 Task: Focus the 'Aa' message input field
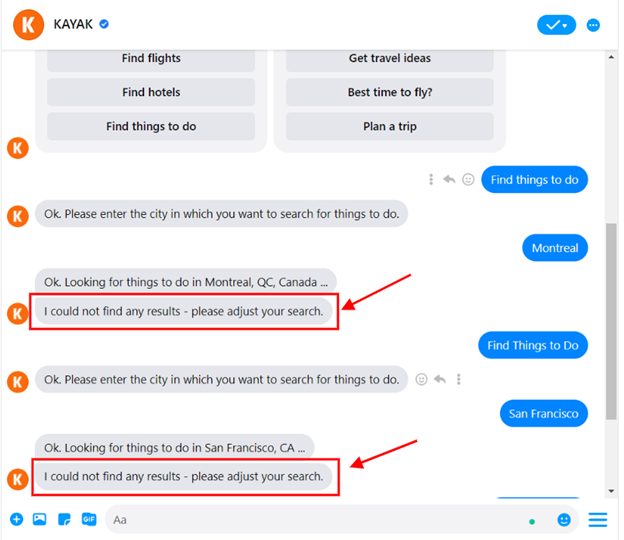point(310,520)
